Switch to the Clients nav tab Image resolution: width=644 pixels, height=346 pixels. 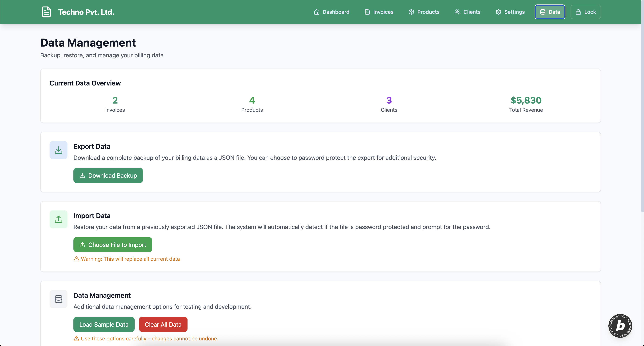[467, 12]
